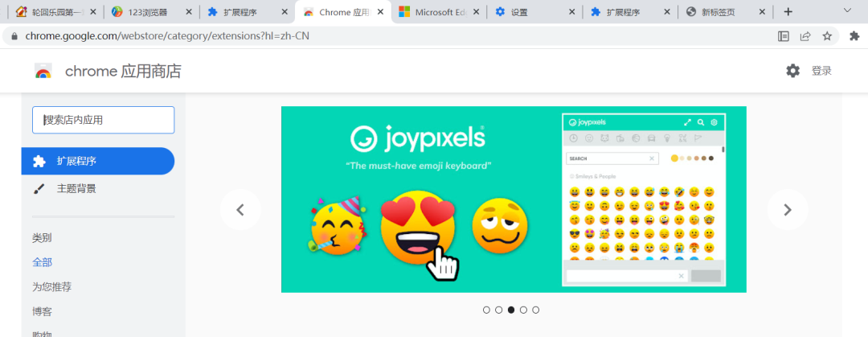The height and width of the screenshot is (337, 868).
Task: Bookmark this page with the star
Action: 827,36
